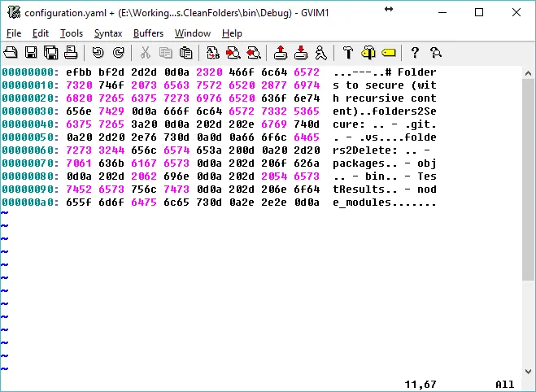Open Help using the question mark icon

[415, 53]
